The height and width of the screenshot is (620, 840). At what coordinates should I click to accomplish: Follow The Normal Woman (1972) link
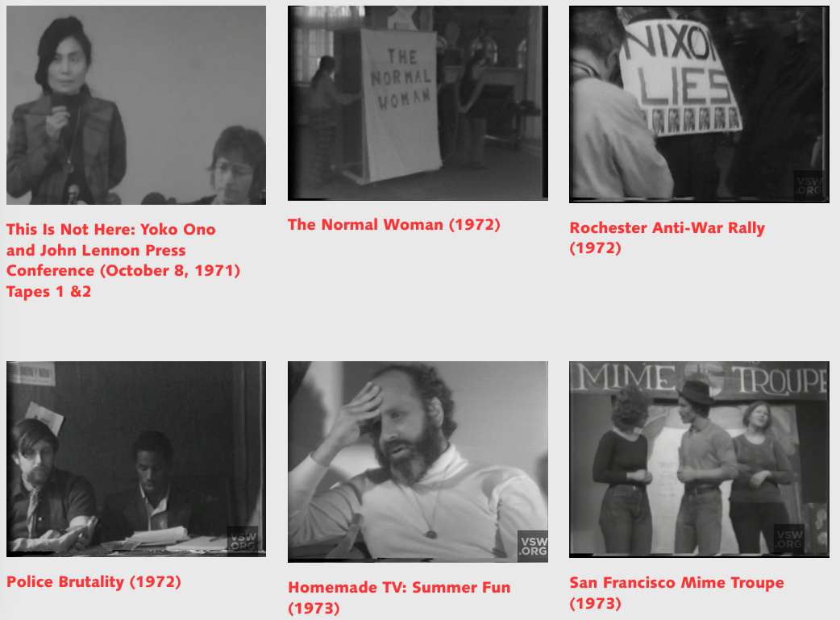click(393, 224)
